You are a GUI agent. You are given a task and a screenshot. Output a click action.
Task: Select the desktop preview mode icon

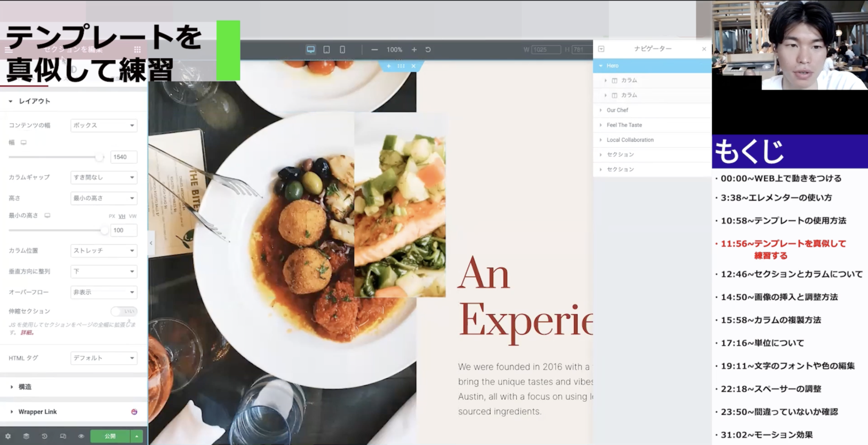(x=311, y=50)
